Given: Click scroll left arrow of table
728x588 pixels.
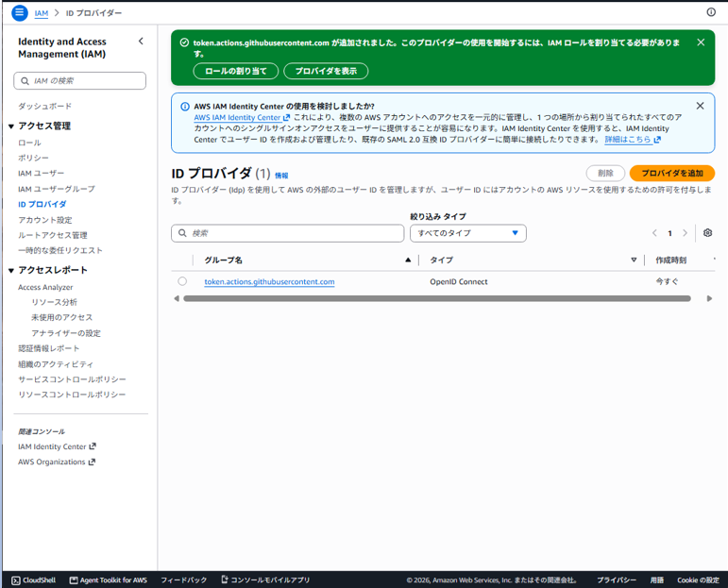Looking at the screenshot, I should (x=176, y=298).
